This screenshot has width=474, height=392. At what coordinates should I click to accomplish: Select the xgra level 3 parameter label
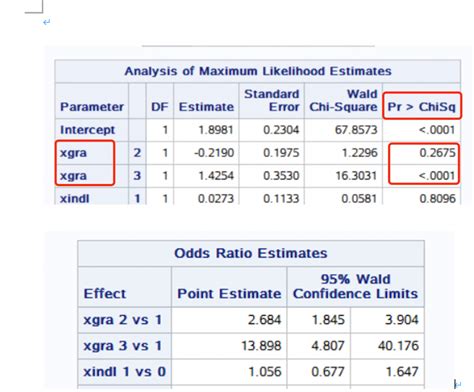point(73,176)
